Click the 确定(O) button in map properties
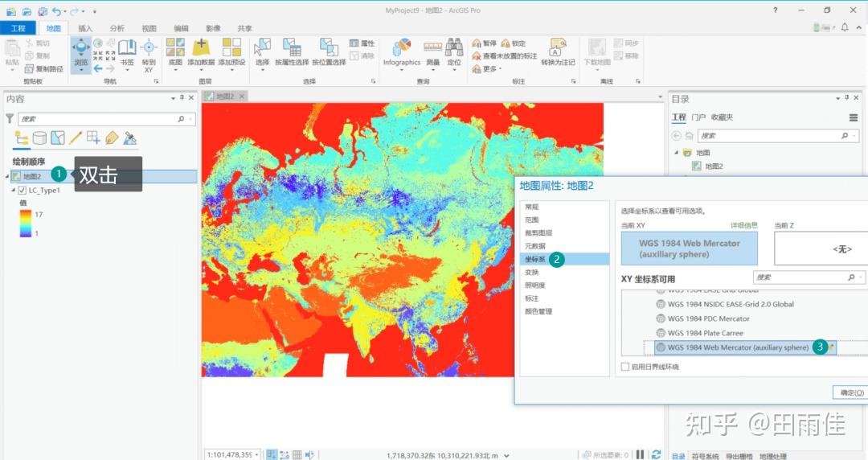Screen dimensions: 868x460 (851, 392)
